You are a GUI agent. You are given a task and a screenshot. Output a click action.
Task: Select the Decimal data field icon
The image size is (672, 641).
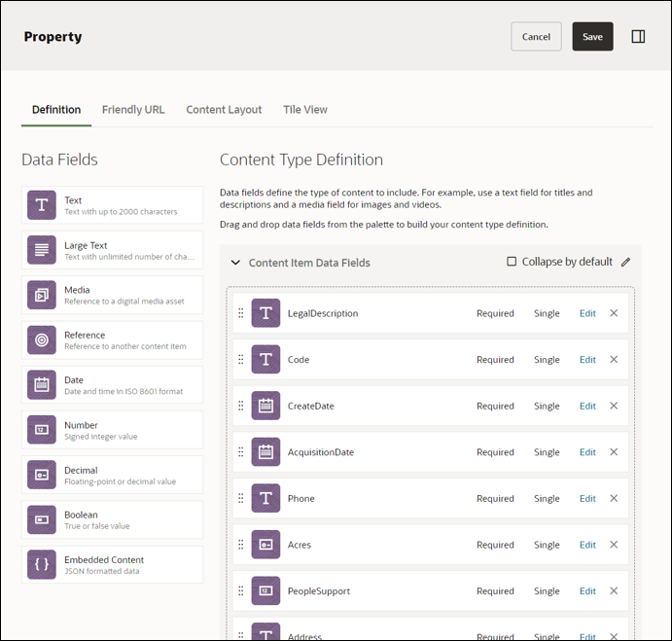42,475
